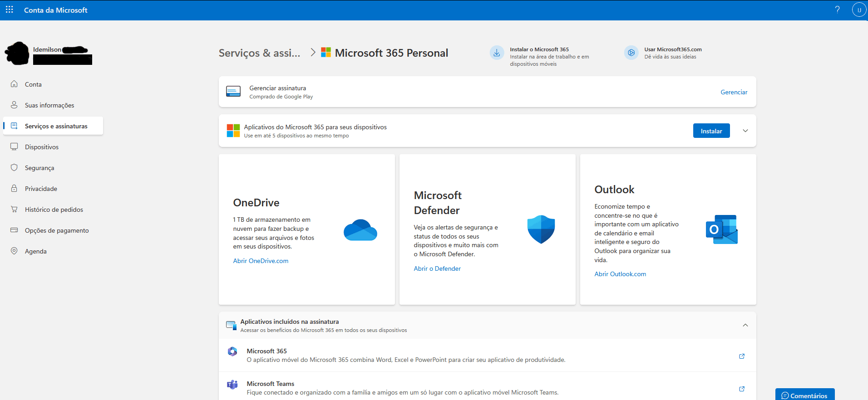868x400 pixels.
Task: Open the Abrir Outlook.com link
Action: 620,274
